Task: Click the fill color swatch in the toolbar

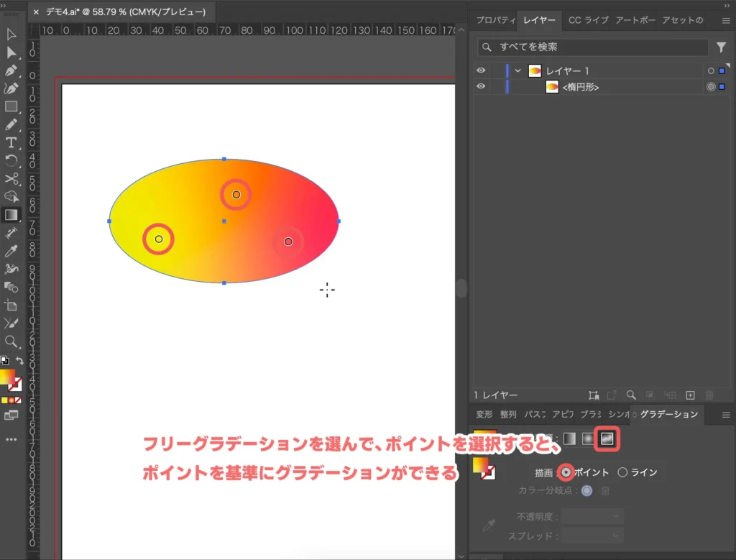Action: pyautogui.click(x=9, y=377)
